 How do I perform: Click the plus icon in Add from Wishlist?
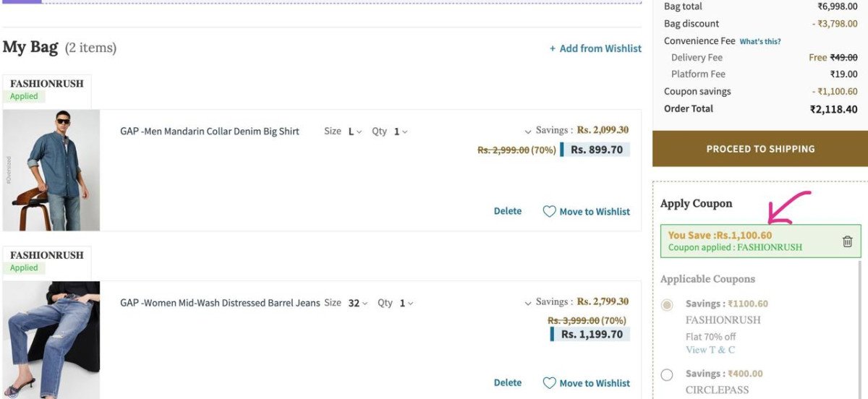click(x=553, y=48)
